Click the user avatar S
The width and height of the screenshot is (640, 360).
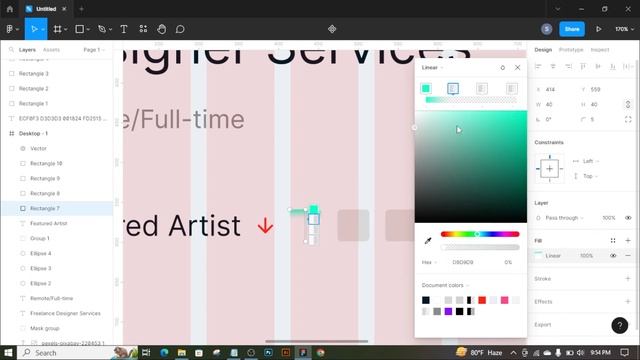(547, 29)
